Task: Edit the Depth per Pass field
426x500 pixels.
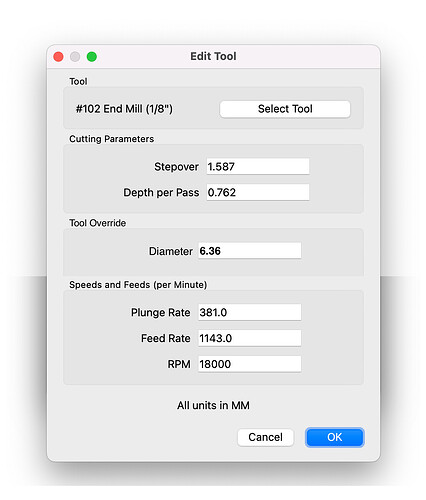Action: click(x=258, y=192)
